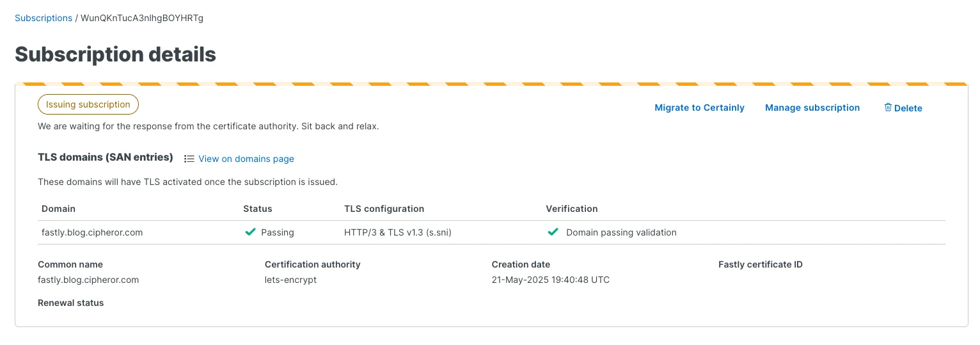Click the Subscription details heading

pos(116,54)
